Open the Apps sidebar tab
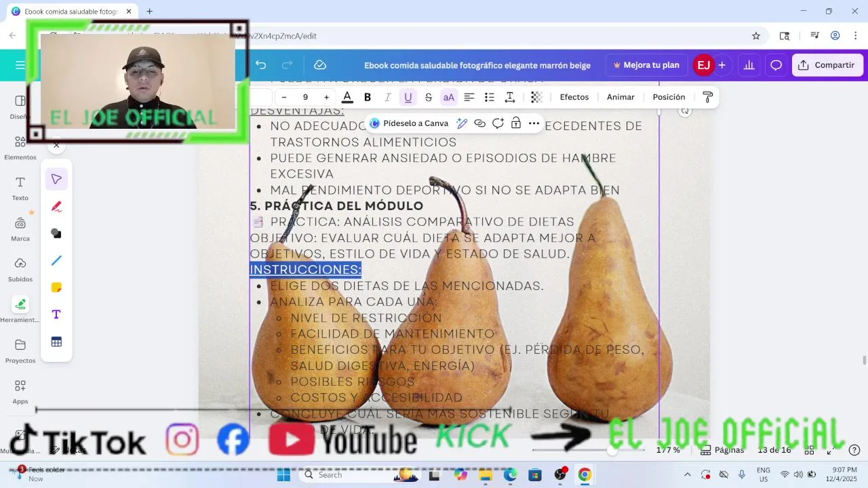Viewport: 868px width, 488px height. click(20, 391)
